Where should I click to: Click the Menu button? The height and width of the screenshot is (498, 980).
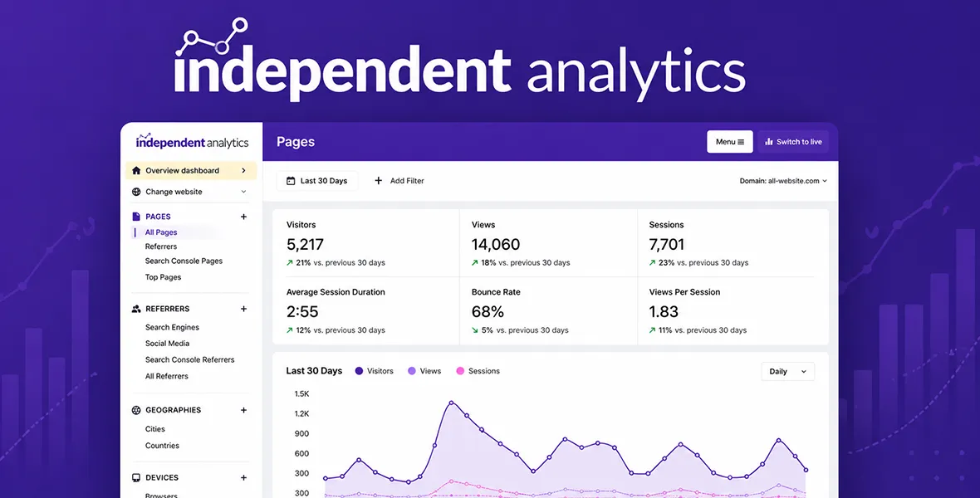click(729, 142)
